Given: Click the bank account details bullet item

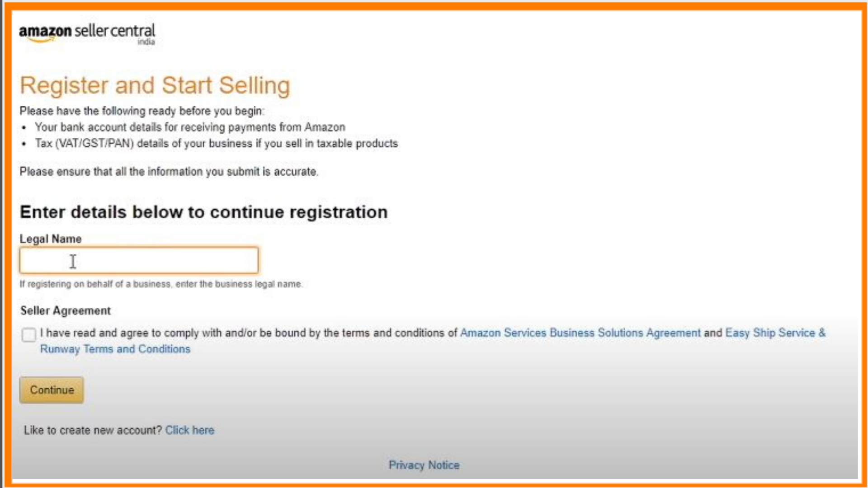Looking at the screenshot, I should pyautogui.click(x=190, y=127).
